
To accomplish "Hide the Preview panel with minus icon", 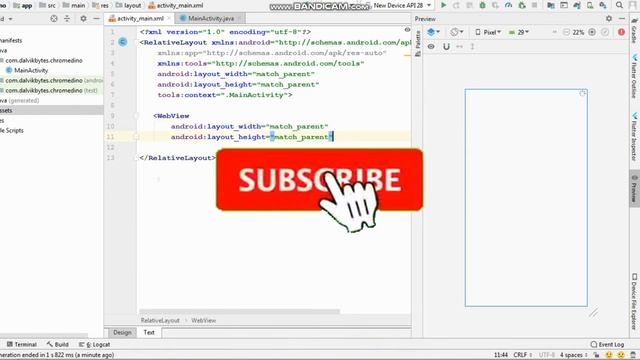I will (622, 18).
